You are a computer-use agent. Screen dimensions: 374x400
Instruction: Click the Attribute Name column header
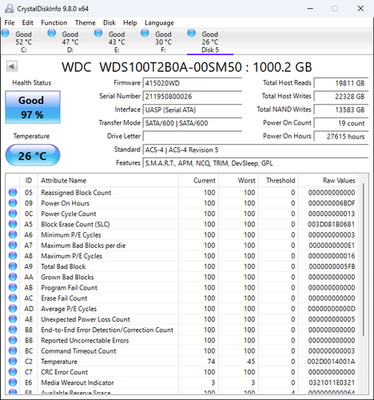pyautogui.click(x=108, y=180)
